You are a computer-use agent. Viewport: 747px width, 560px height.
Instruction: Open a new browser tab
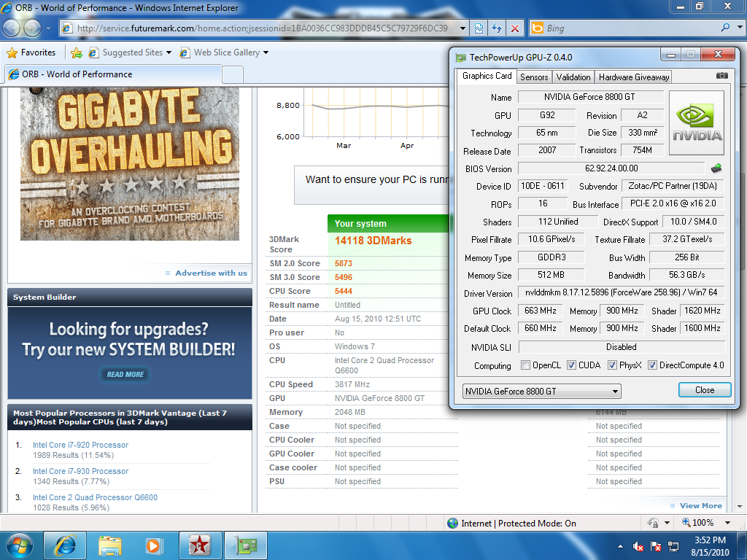click(233, 75)
